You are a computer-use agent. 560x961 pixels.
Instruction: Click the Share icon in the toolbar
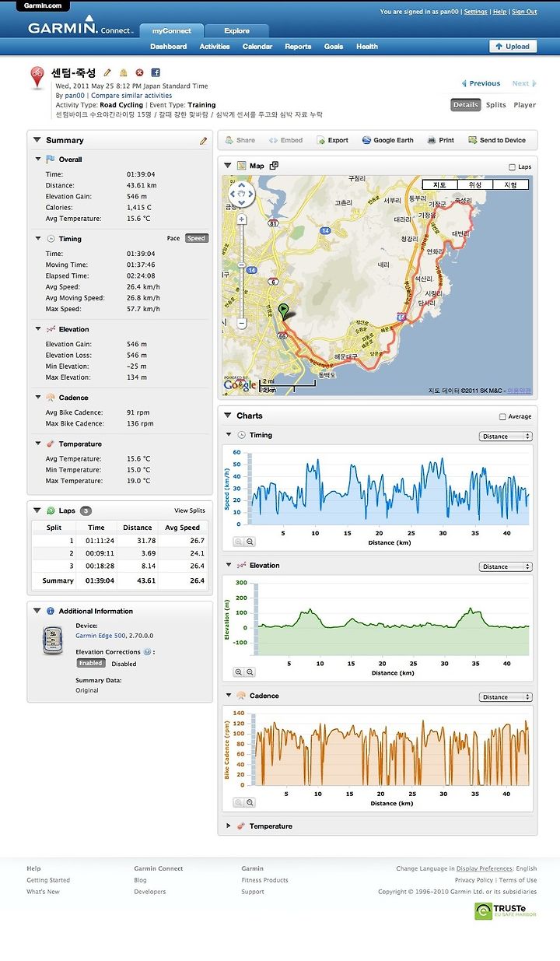coord(240,140)
